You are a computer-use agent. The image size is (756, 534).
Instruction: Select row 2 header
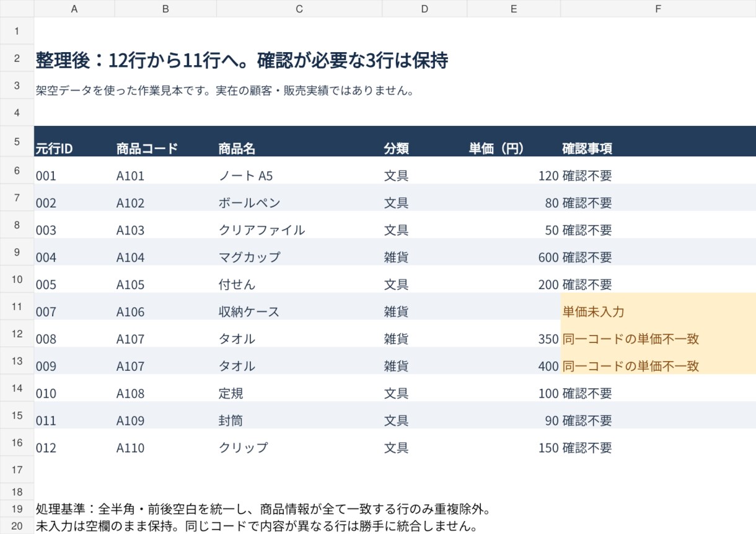[x=17, y=58]
